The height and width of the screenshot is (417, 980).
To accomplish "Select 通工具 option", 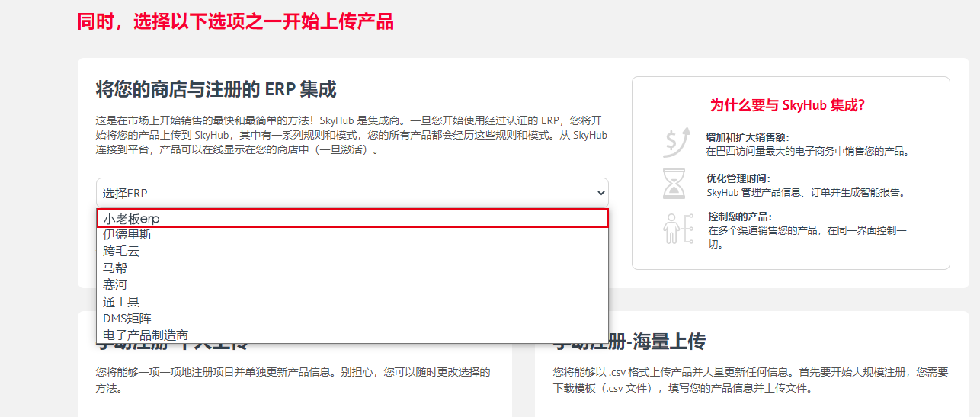I will coord(353,302).
